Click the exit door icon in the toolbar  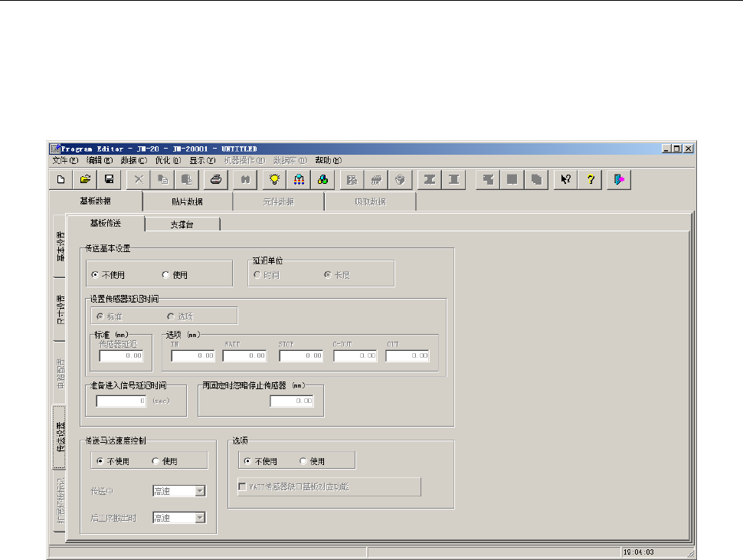pyautogui.click(x=619, y=179)
